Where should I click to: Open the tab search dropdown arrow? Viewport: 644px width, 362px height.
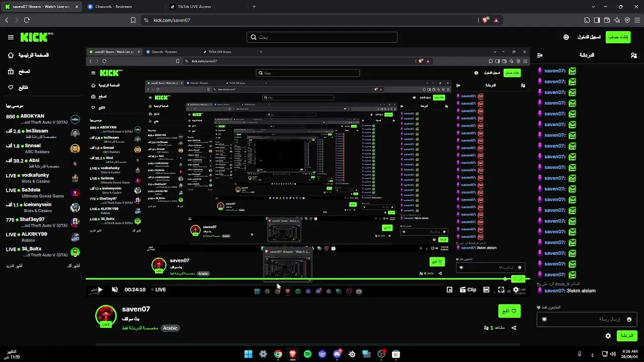593,7
